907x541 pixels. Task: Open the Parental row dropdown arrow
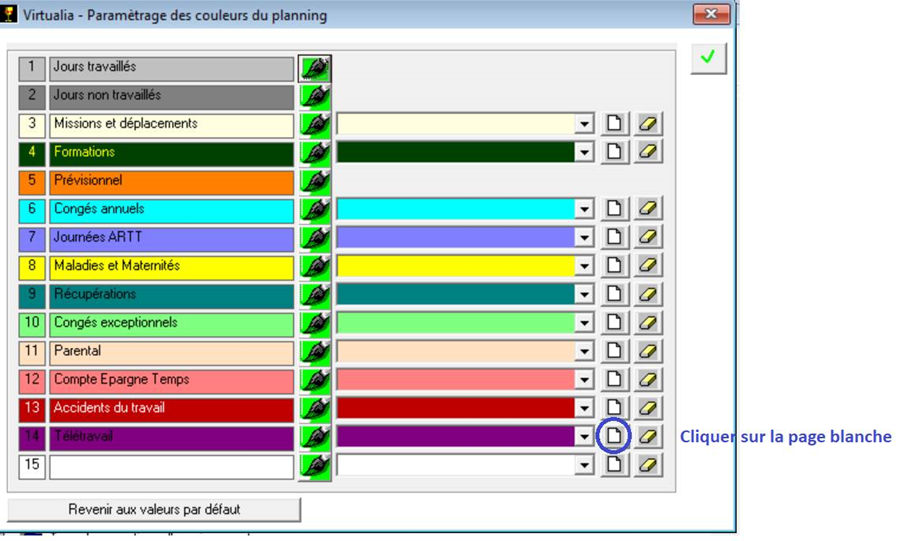(x=584, y=352)
